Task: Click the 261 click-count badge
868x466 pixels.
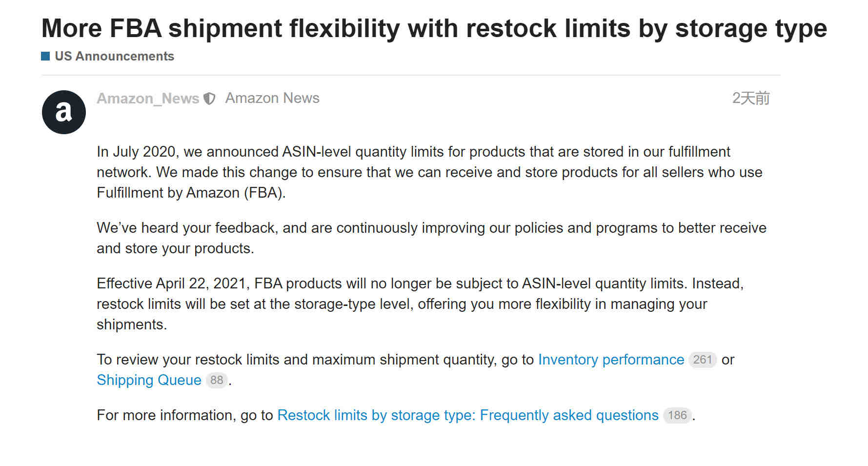Action: [703, 360]
